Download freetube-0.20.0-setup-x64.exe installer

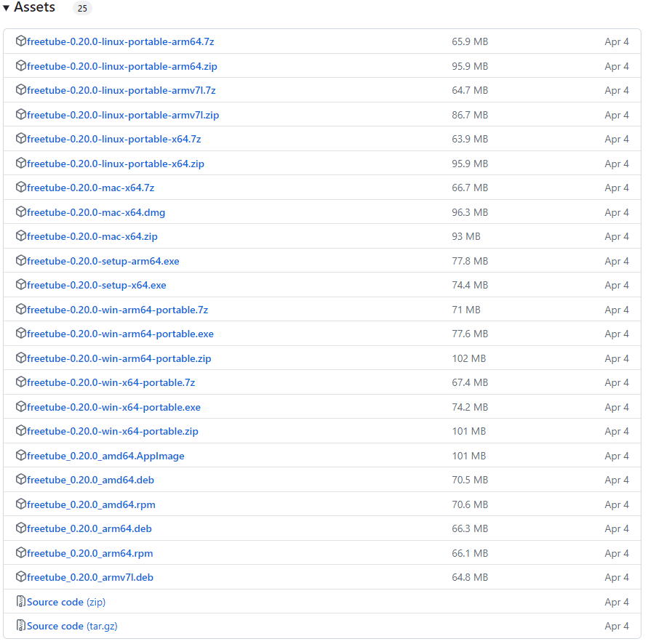click(x=96, y=285)
